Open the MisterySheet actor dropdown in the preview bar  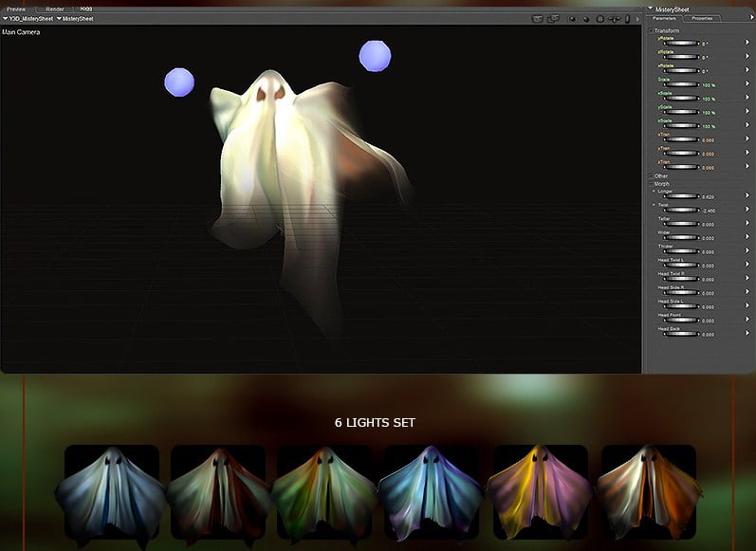click(75, 19)
